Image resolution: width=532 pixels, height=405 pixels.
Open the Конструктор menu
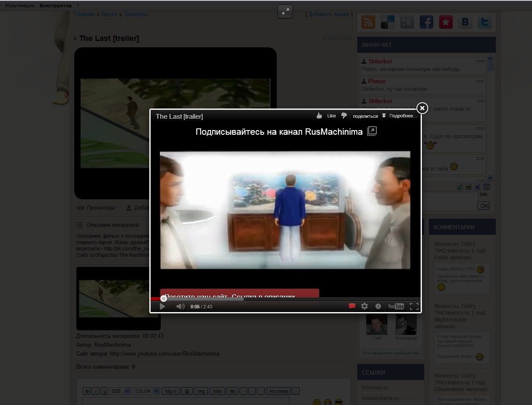point(56,5)
